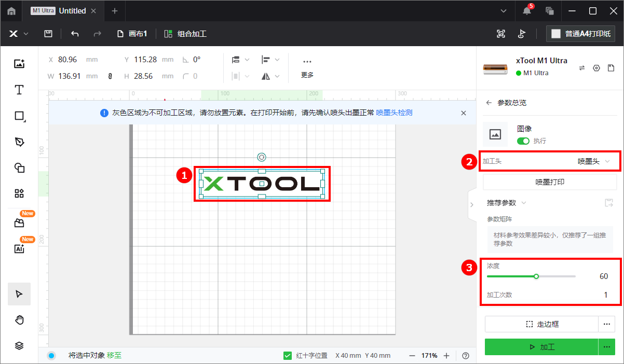Open help question mark in status bar
Viewport: 624px width, 364px height.
tap(466, 356)
